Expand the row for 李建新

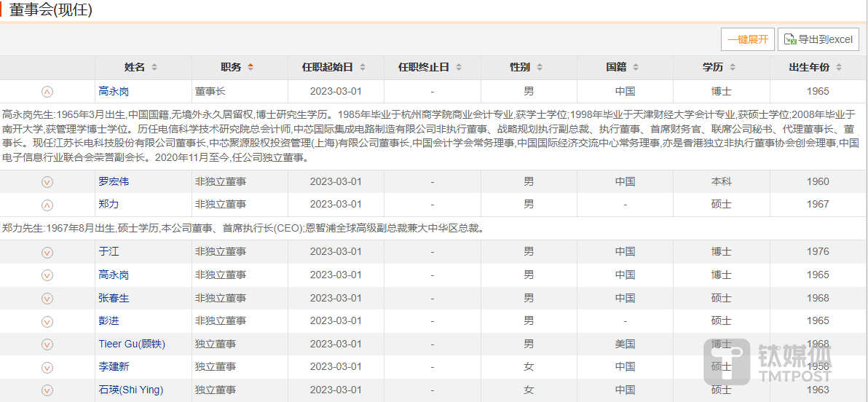47,367
